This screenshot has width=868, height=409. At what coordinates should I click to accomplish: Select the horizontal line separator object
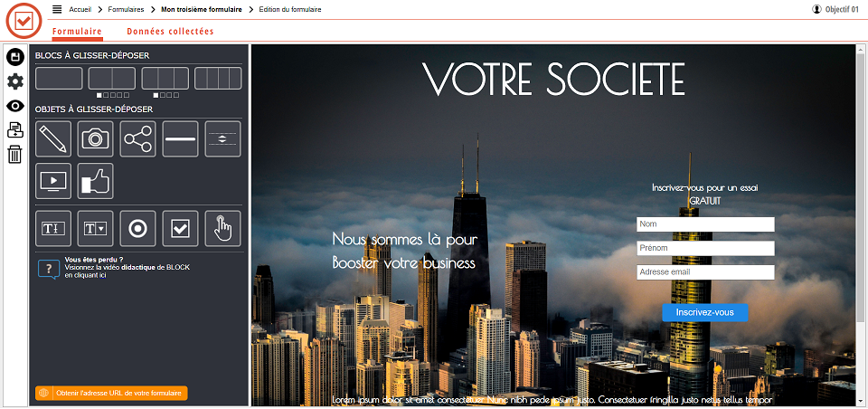tap(181, 138)
